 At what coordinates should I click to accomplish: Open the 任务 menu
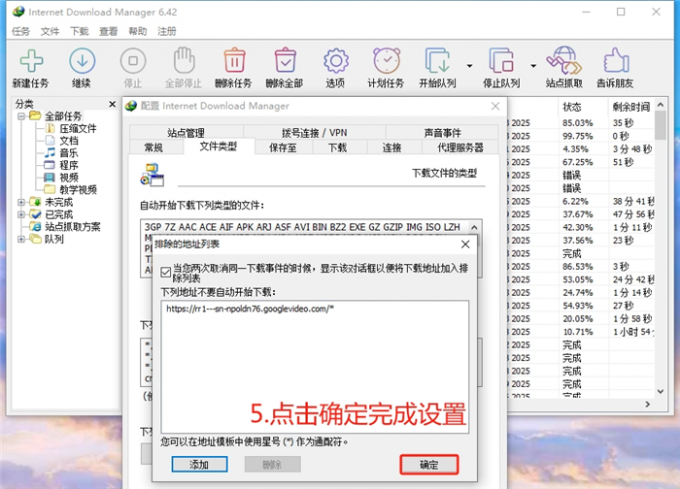21,31
